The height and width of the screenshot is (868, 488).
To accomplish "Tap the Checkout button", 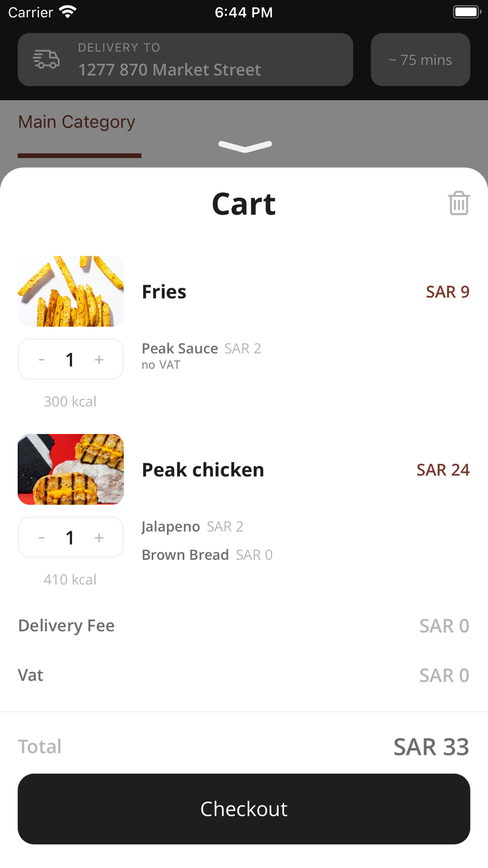I will pos(244,809).
